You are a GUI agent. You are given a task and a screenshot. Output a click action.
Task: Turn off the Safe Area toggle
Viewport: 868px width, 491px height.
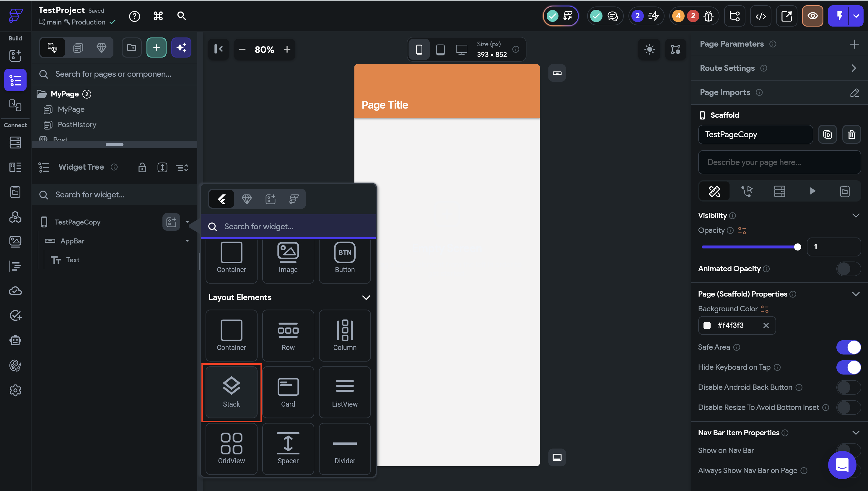(848, 347)
